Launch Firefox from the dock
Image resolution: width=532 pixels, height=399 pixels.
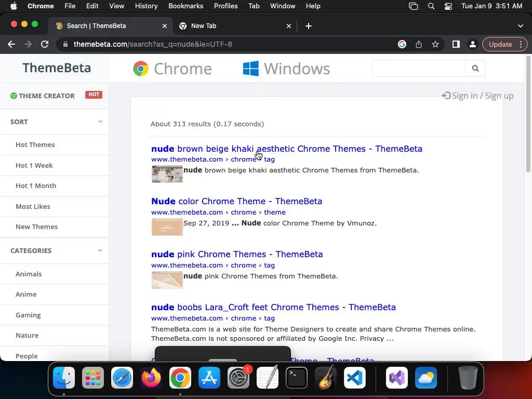[151, 378]
